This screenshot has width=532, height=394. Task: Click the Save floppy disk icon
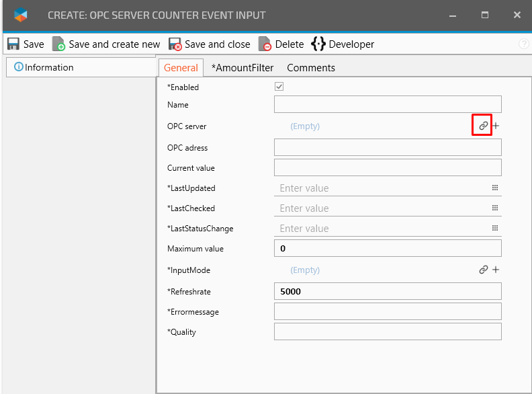pos(13,44)
